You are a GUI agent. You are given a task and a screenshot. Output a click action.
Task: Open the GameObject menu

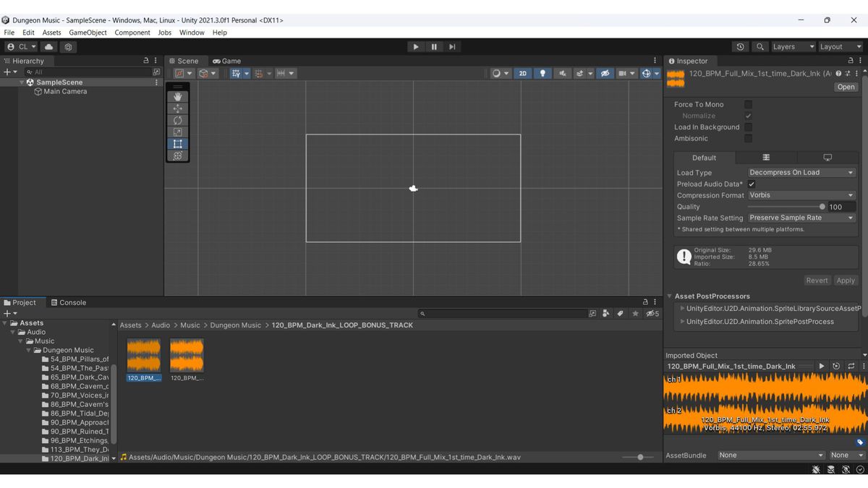pyautogui.click(x=88, y=33)
